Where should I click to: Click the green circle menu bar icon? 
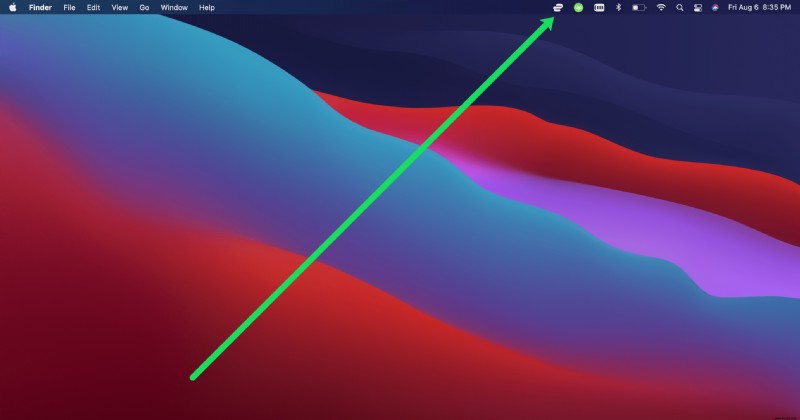[x=578, y=8]
